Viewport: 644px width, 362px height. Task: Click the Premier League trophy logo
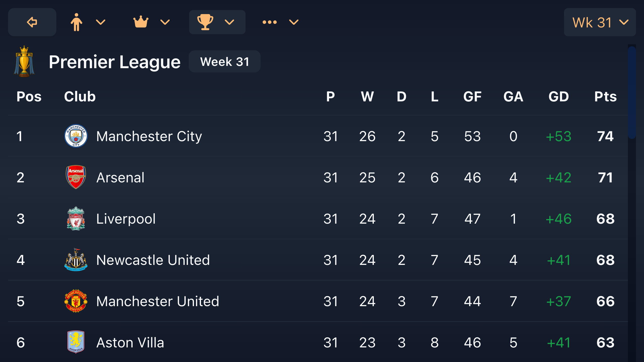point(24,61)
